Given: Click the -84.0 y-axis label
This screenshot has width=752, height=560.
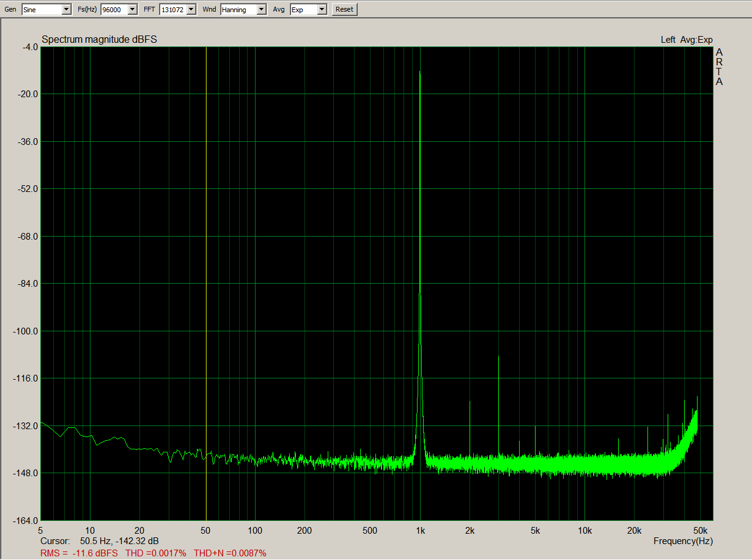Looking at the screenshot, I should (x=28, y=284).
